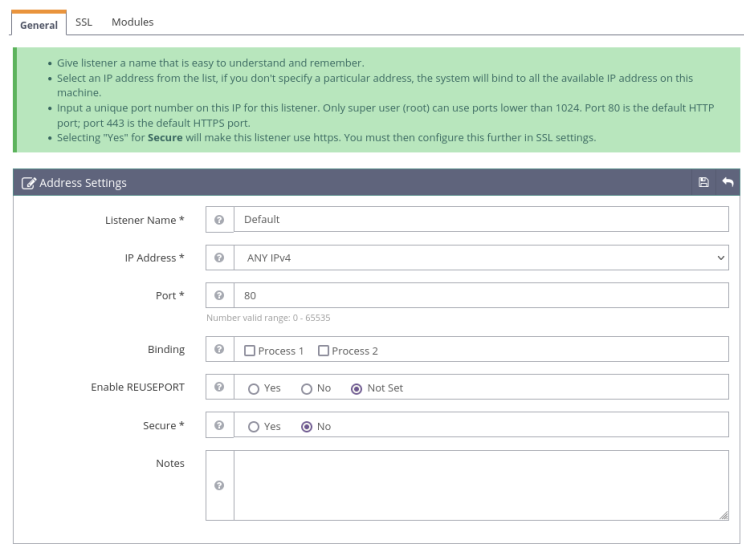Screen dimensions: 744x553
Task: Open the Modules tab
Action: click(132, 21)
